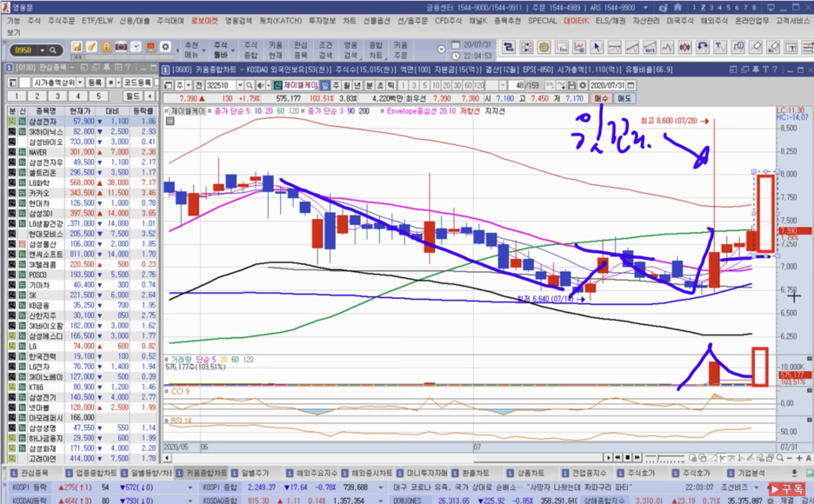814x504 pixels.
Task: Click the date field 2020/07/31
Action: tap(608, 85)
